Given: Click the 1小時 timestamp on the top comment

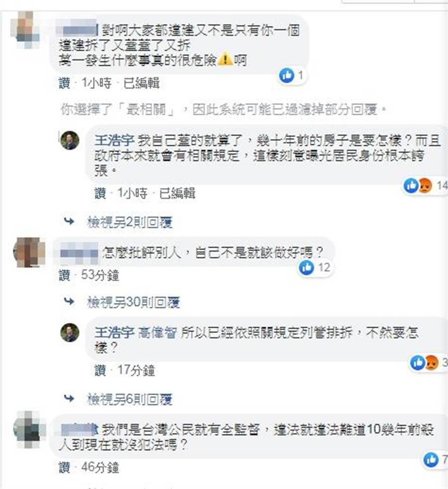Looking at the screenshot, I should [x=97, y=83].
